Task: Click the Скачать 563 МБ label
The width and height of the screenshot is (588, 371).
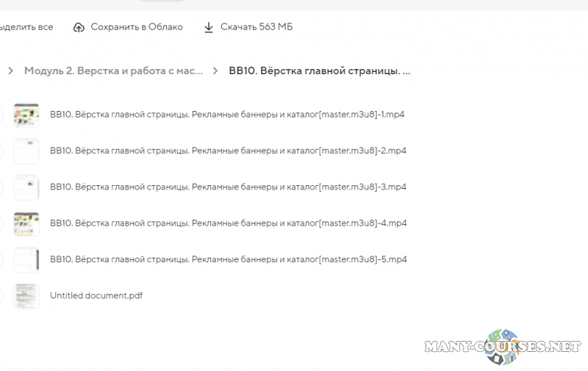Action: coord(257,27)
